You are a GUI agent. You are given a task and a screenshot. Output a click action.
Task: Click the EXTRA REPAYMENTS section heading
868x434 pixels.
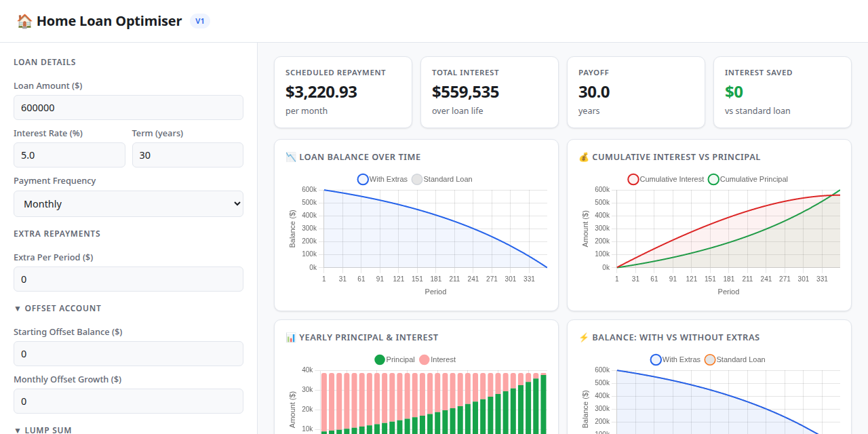point(57,234)
